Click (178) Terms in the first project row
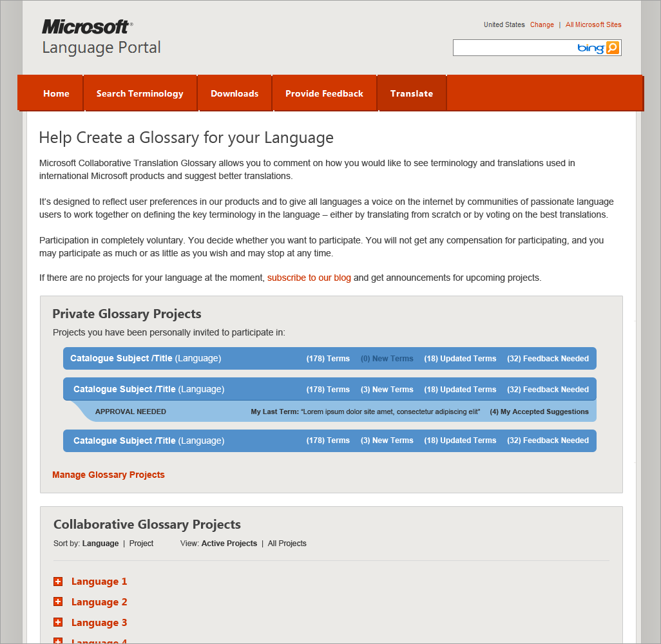661x644 pixels. tap(328, 359)
